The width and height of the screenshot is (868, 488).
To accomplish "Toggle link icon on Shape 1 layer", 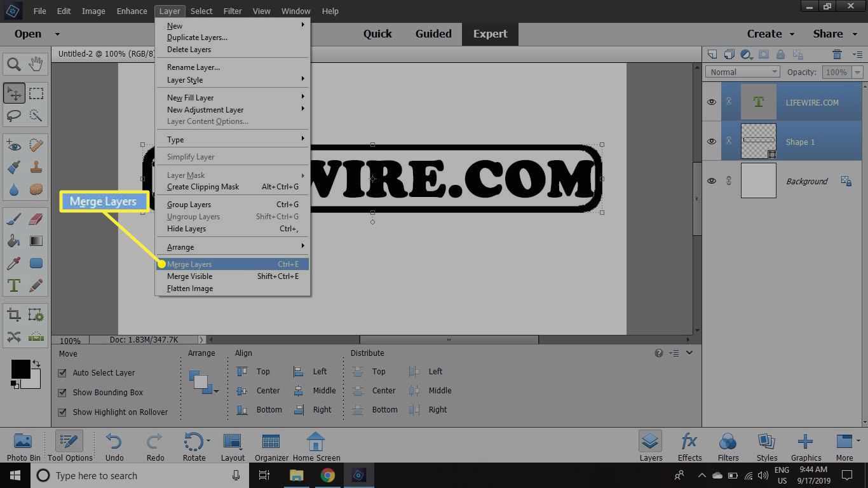I will coord(729,142).
